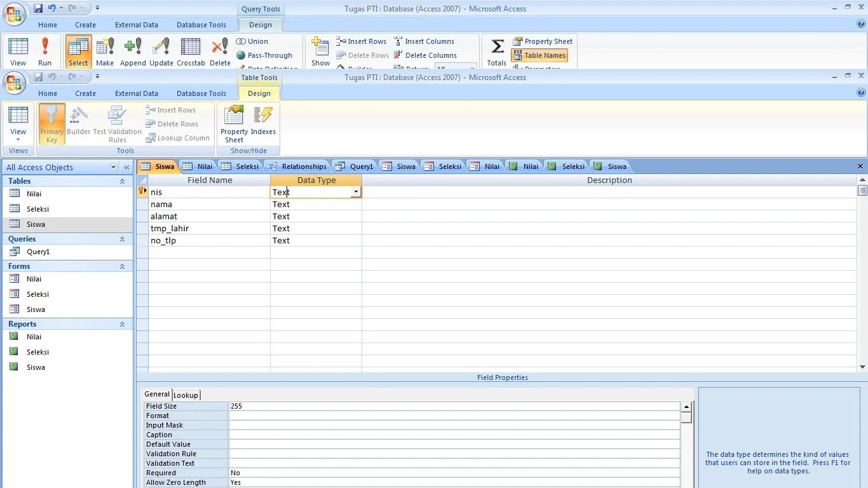Click Delete Columns in the query ribbon
Viewport: 868px width, 488px height.
tap(425, 55)
